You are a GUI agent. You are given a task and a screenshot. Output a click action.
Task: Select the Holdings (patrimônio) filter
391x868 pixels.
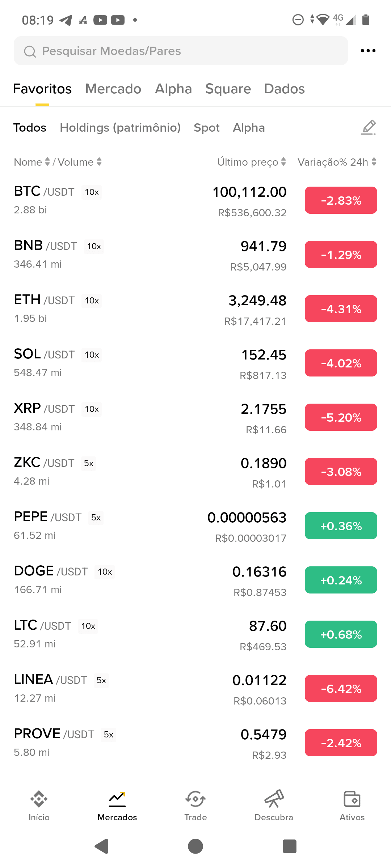pyautogui.click(x=120, y=128)
